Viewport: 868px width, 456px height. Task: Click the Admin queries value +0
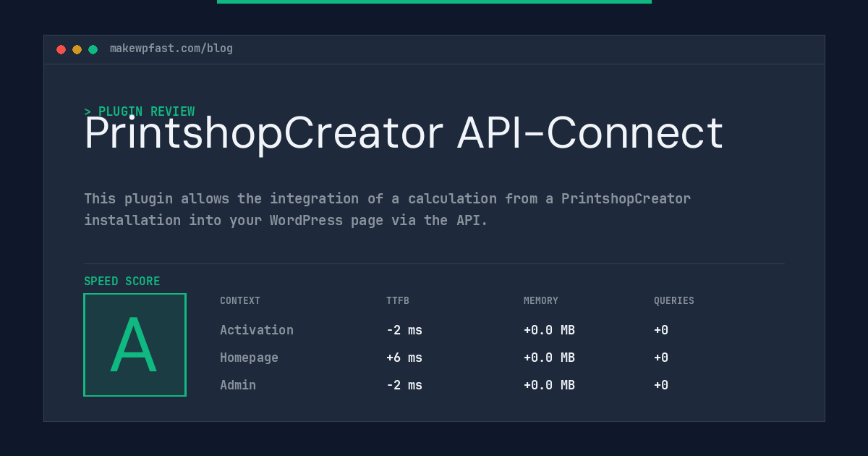coord(661,385)
